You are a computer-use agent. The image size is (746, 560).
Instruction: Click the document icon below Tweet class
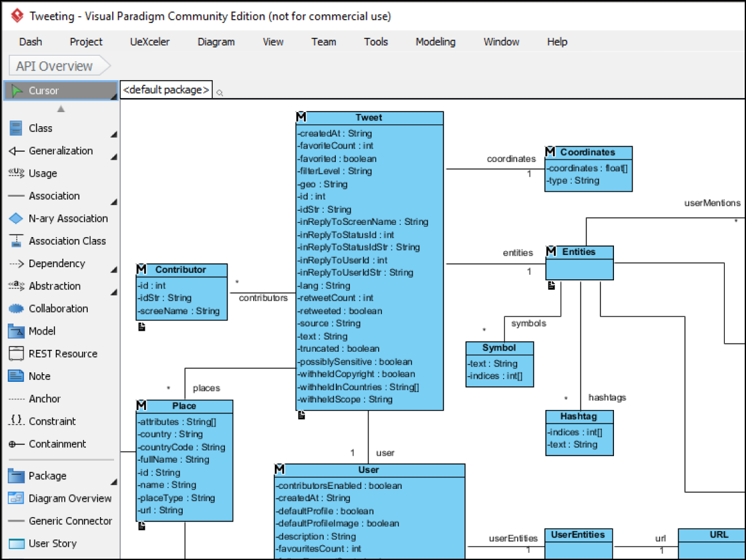tap(302, 415)
